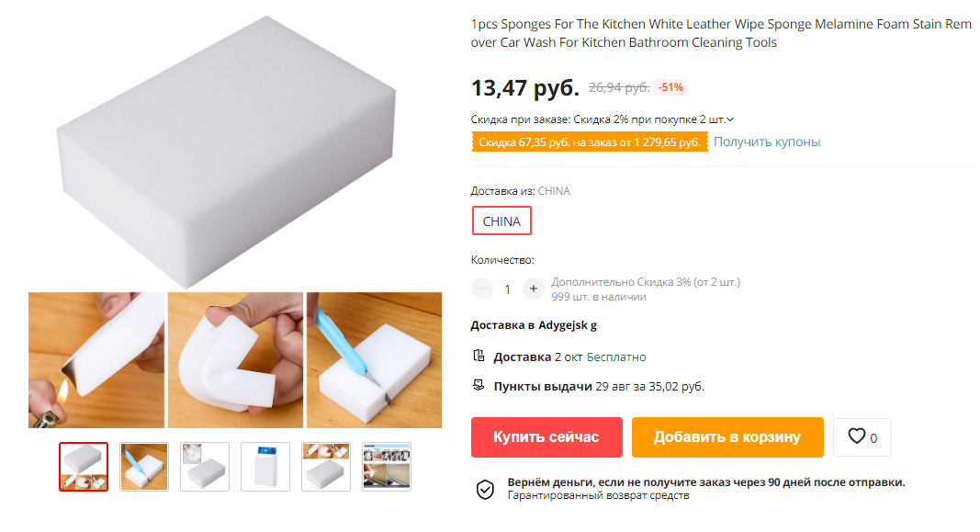Select the thumbnail of sponge in packaging
This screenshot has height=532, width=980.
pos(265,467)
